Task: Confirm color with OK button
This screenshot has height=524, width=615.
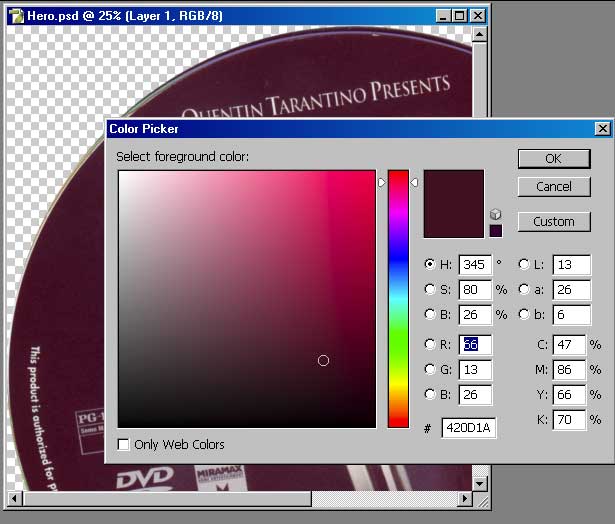Action: (x=554, y=158)
